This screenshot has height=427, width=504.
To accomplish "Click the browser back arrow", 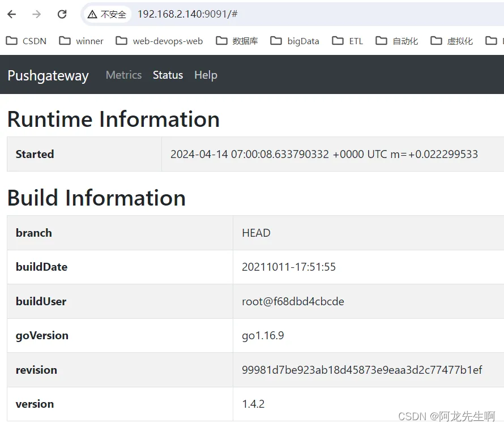I will point(11,14).
